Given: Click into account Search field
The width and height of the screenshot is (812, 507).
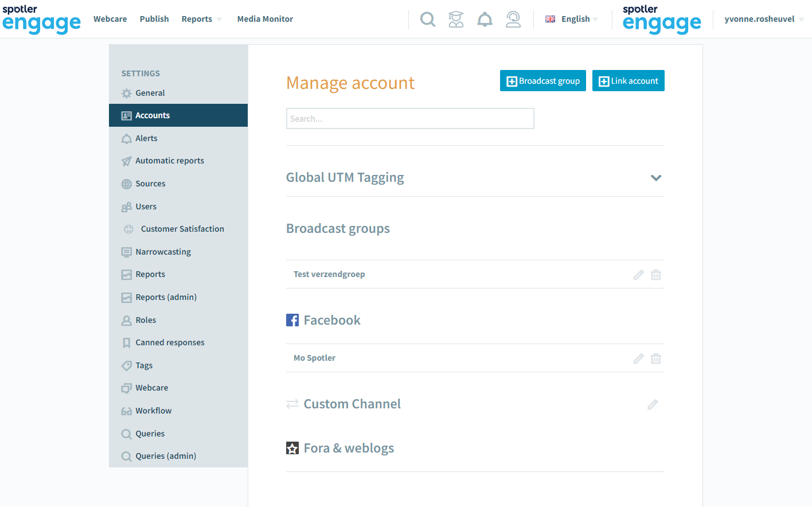Looking at the screenshot, I should [x=410, y=119].
